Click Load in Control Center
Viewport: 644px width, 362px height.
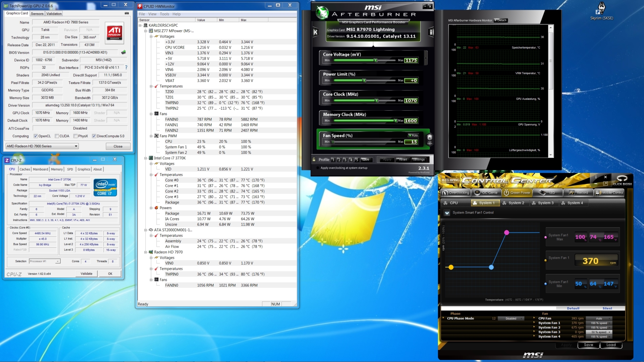point(611,345)
